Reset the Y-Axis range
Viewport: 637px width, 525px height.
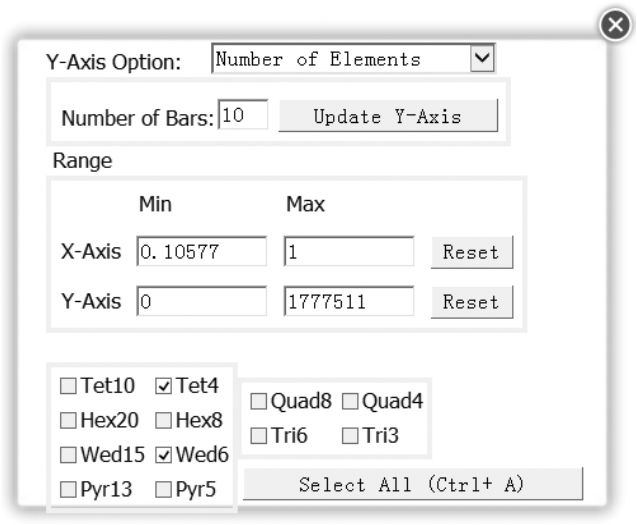pyautogui.click(x=471, y=302)
